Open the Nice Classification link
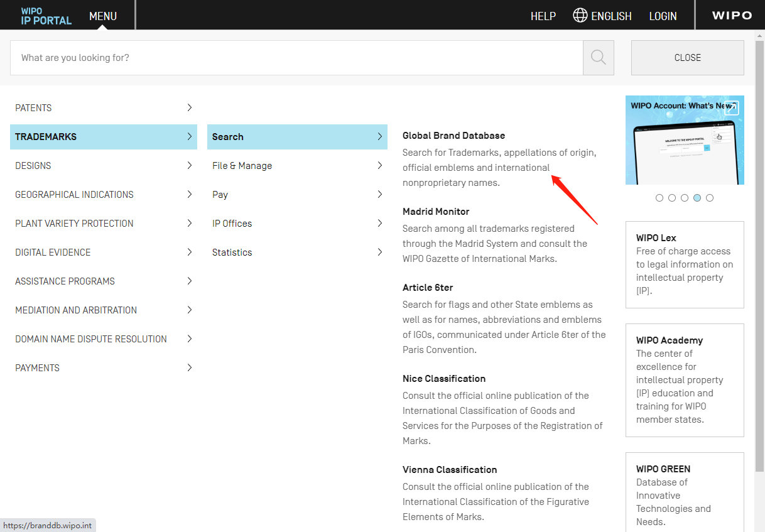 coord(444,379)
